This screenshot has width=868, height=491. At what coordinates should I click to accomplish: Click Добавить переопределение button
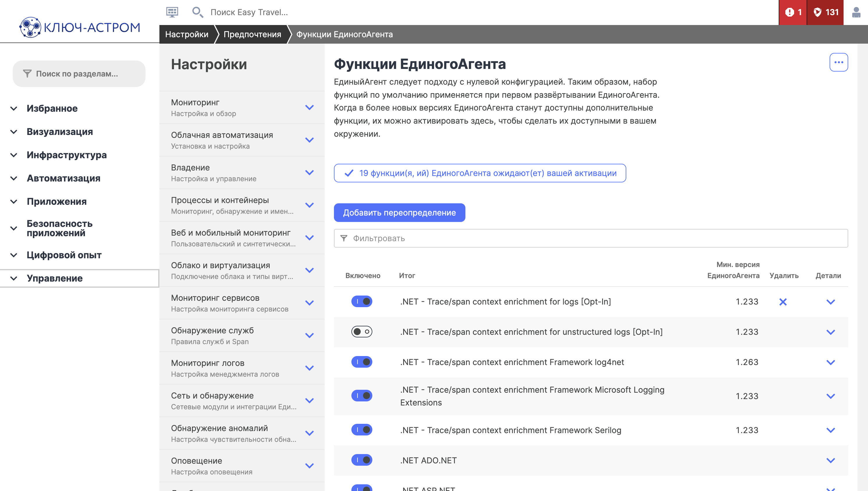click(x=399, y=212)
